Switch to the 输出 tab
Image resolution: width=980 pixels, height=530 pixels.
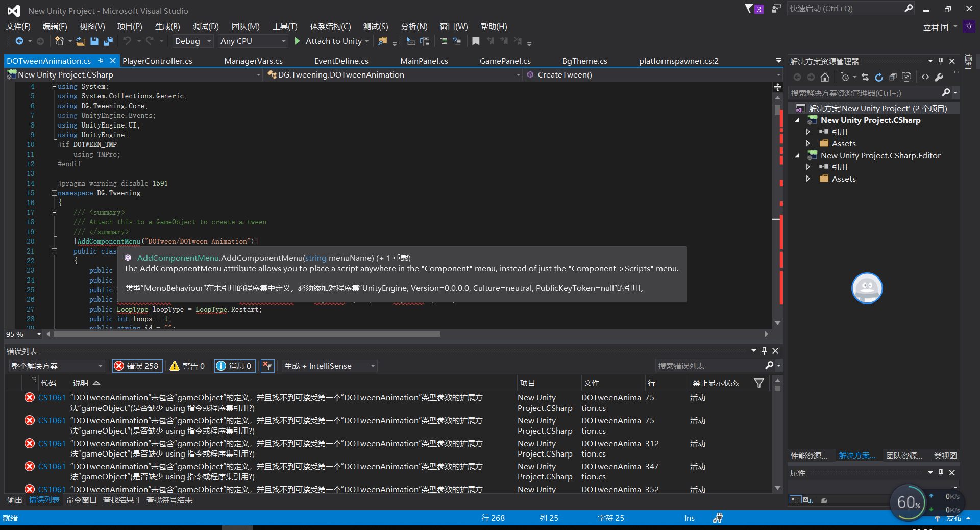coord(14,500)
